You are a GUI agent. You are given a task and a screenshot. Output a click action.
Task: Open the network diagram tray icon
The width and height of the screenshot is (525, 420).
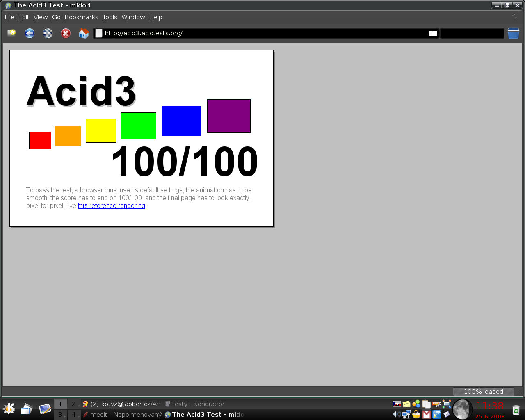[447, 404]
